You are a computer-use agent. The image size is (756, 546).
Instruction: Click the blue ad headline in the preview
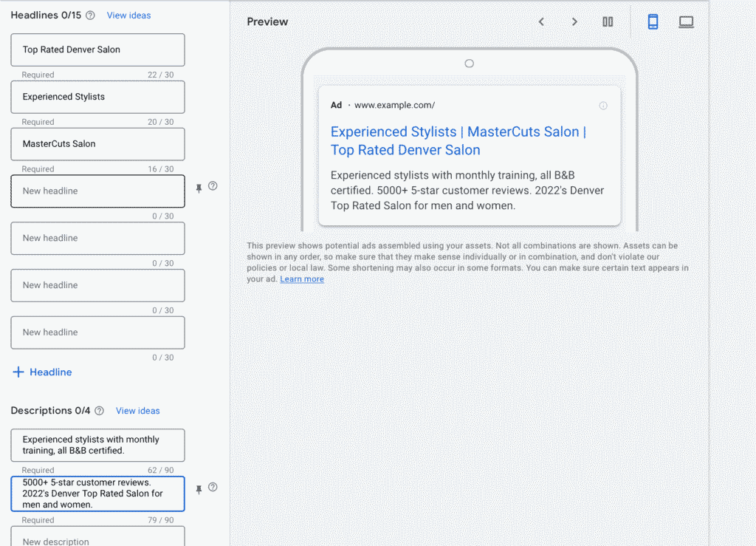click(458, 141)
